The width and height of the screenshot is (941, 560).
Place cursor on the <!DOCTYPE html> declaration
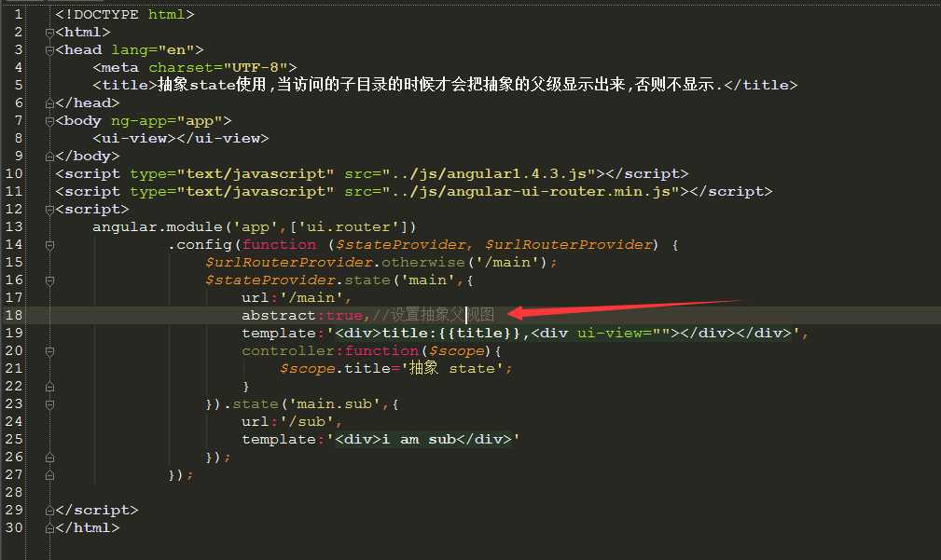click(125, 14)
